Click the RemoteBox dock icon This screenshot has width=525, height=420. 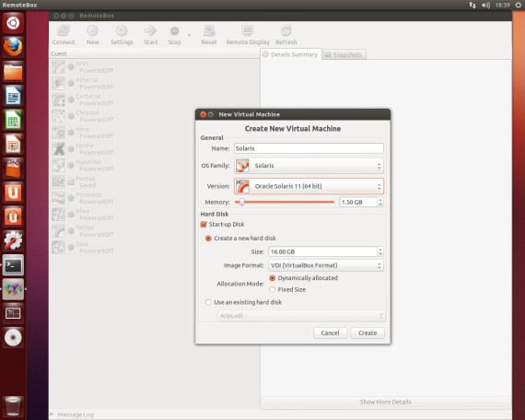pos(13,289)
